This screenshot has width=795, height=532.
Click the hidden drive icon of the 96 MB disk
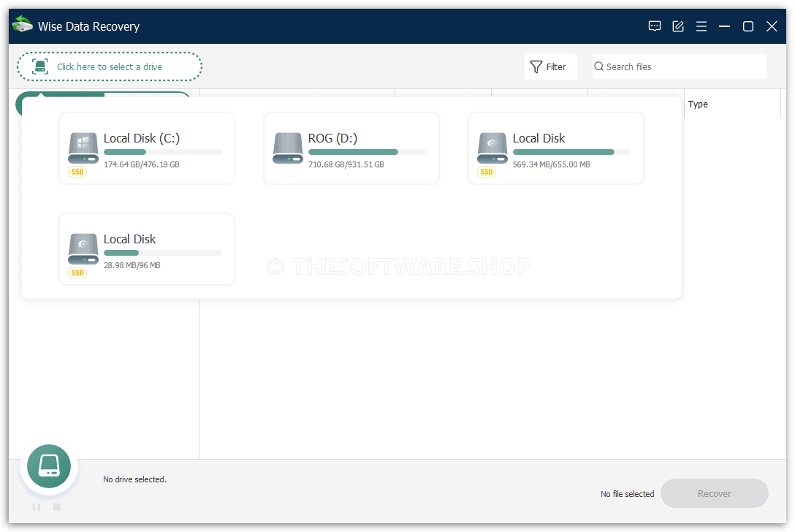[x=83, y=249]
